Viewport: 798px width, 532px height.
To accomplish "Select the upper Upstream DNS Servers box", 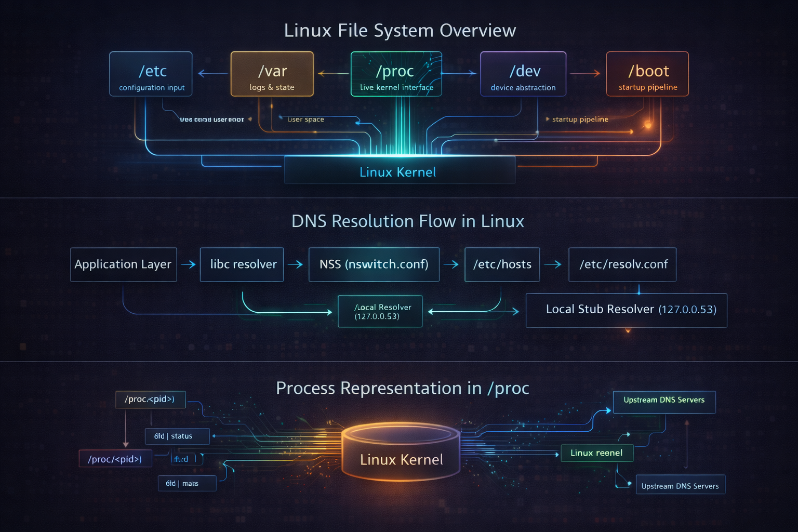I will pos(664,402).
